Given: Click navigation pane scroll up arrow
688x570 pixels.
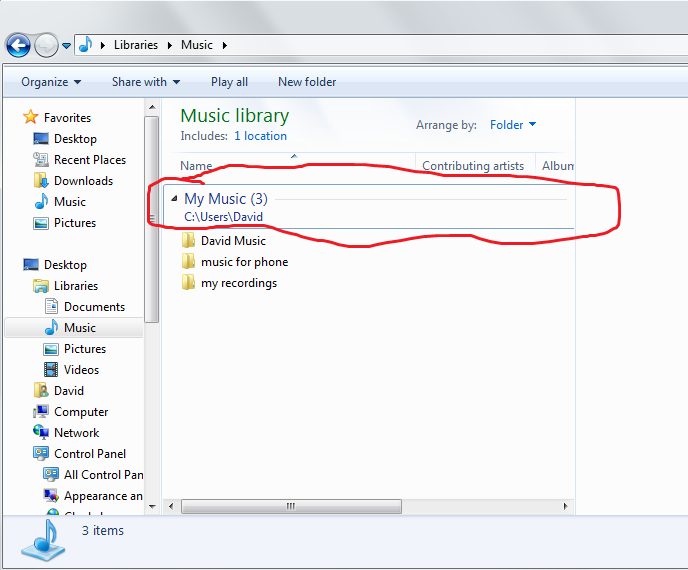Looking at the screenshot, I should (x=152, y=107).
